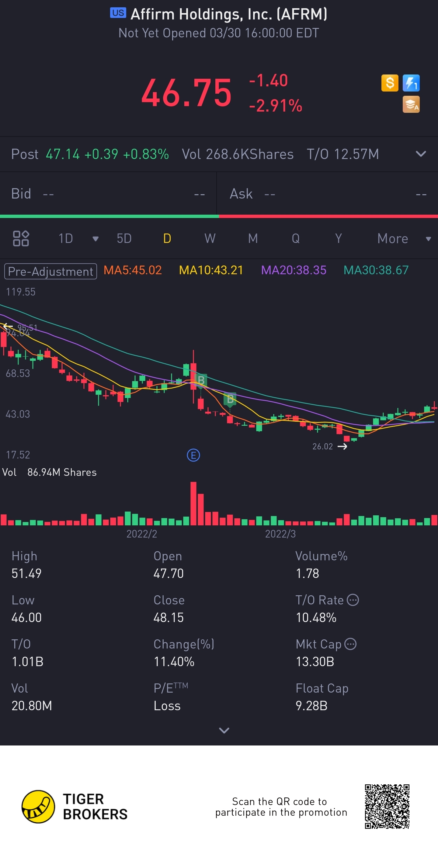
Task: Tap the Not Yet Opened status line
Action: point(219,33)
